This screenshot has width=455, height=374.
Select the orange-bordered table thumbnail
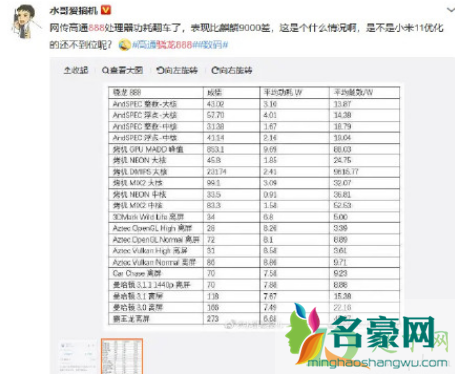point(122,356)
